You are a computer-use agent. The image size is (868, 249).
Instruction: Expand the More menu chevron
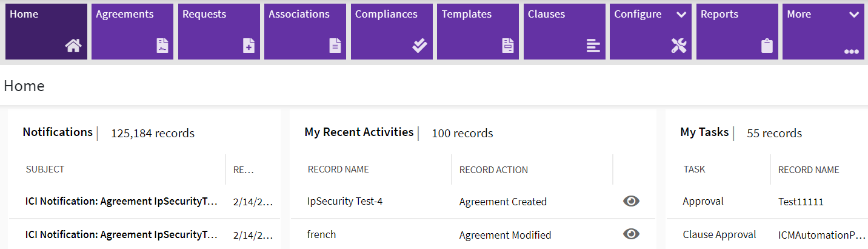click(x=854, y=15)
